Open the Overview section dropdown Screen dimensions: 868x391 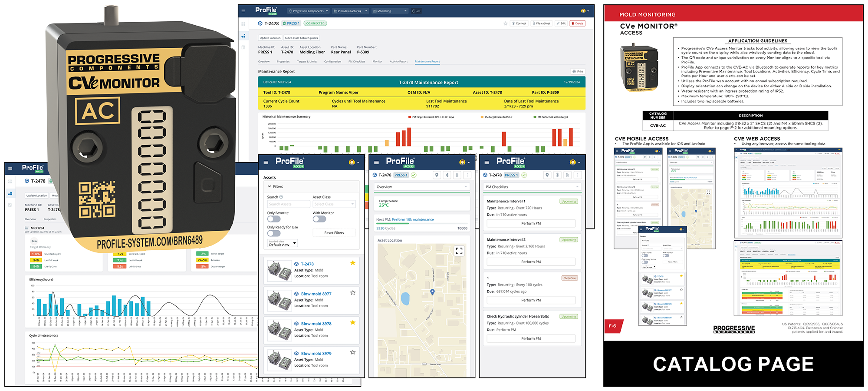click(x=422, y=187)
